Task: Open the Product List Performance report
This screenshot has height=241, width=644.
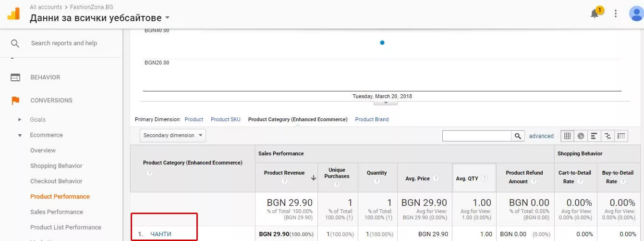Action: [x=66, y=228]
